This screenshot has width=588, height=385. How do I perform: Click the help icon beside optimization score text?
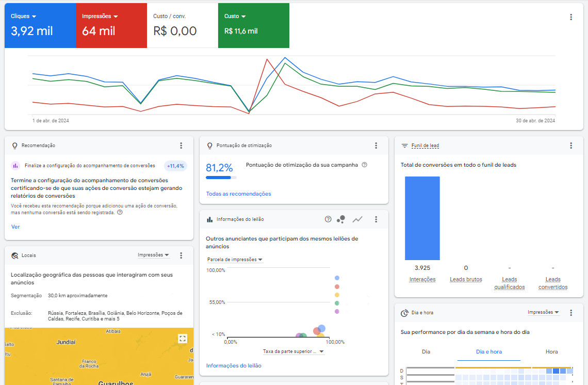tap(364, 165)
